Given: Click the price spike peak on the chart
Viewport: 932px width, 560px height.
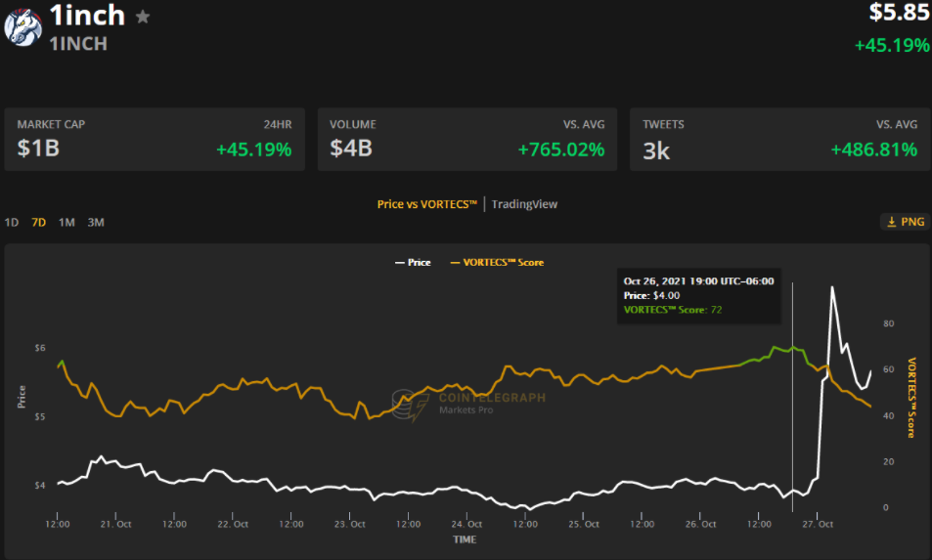Looking at the screenshot, I should [831, 288].
